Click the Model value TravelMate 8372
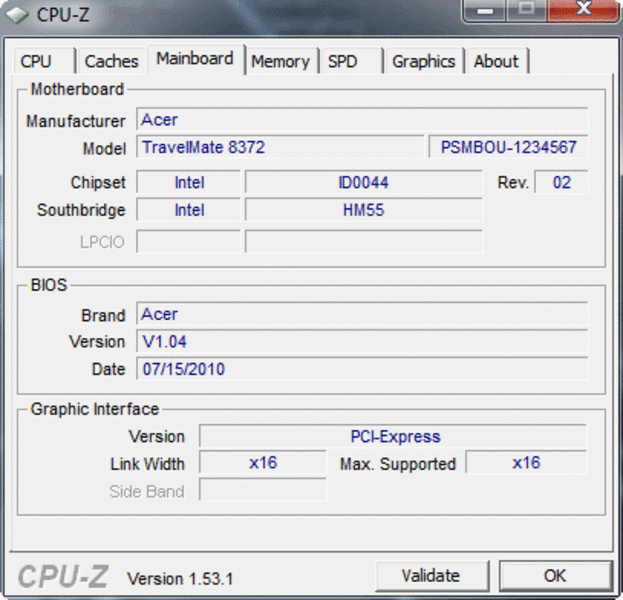 click(x=280, y=147)
